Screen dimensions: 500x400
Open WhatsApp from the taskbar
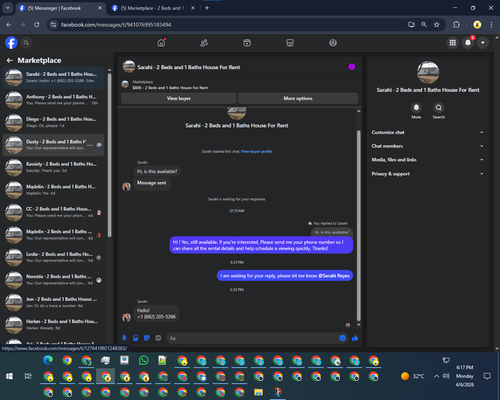(144, 360)
